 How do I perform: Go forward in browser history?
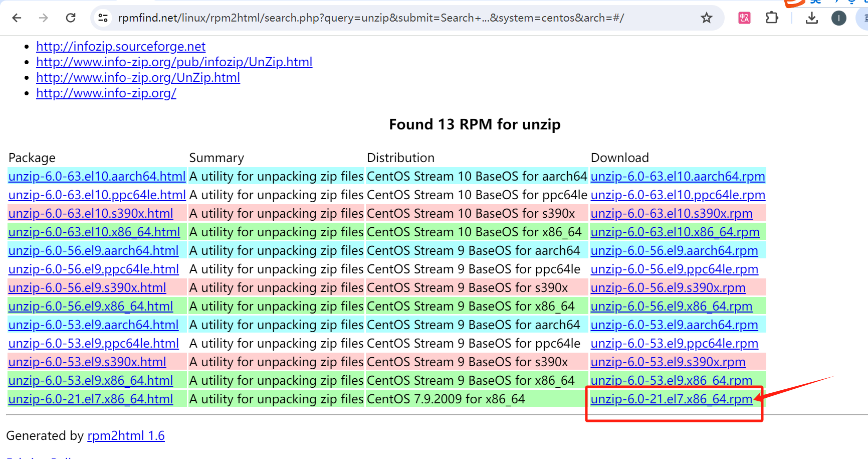click(44, 18)
